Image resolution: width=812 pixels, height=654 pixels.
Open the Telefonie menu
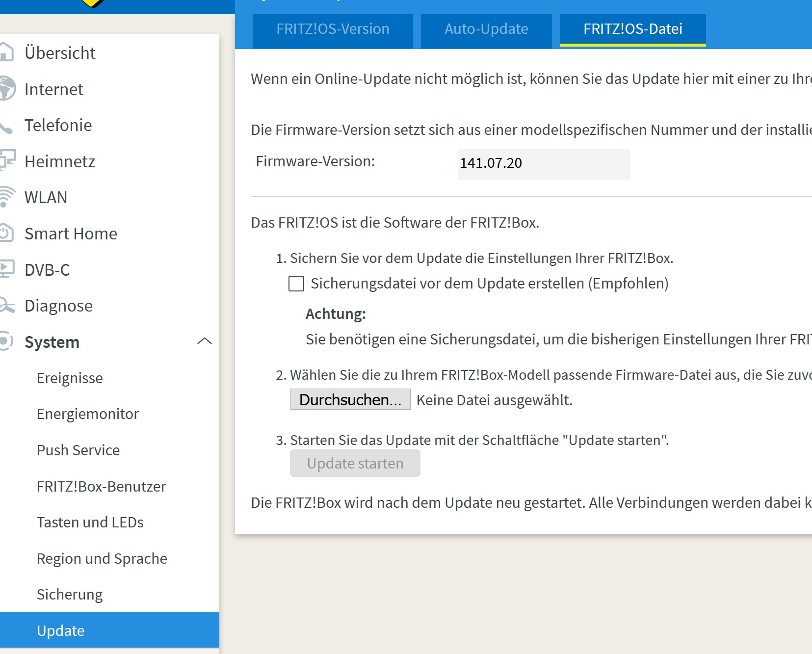58,125
